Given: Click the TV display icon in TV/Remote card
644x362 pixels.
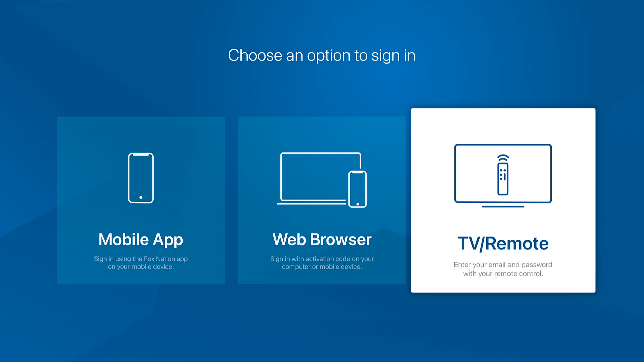Looking at the screenshot, I should (503, 175).
